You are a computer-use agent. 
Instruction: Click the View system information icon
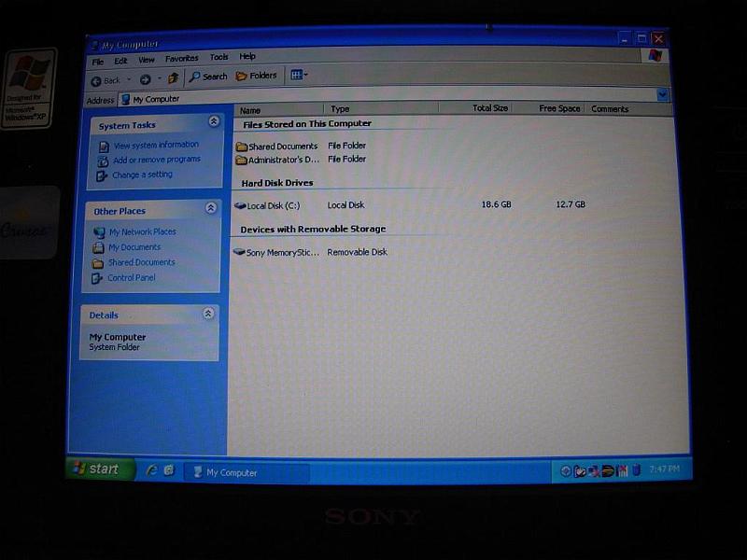coord(104,147)
